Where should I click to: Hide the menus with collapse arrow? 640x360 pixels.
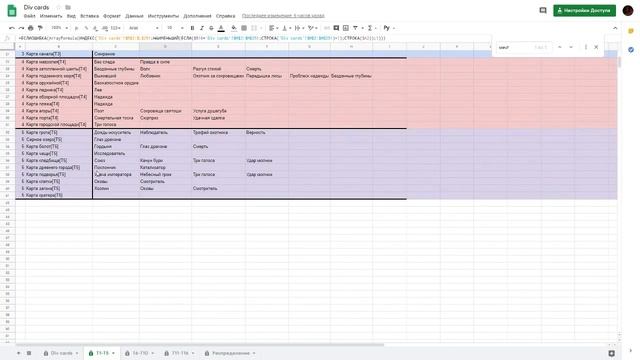(x=615, y=28)
